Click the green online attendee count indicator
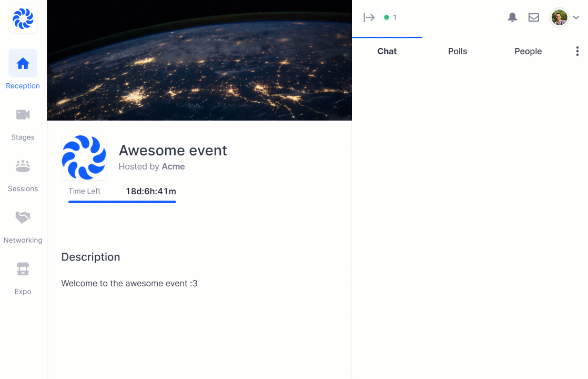Viewport: 588px width, 379px height. (390, 17)
